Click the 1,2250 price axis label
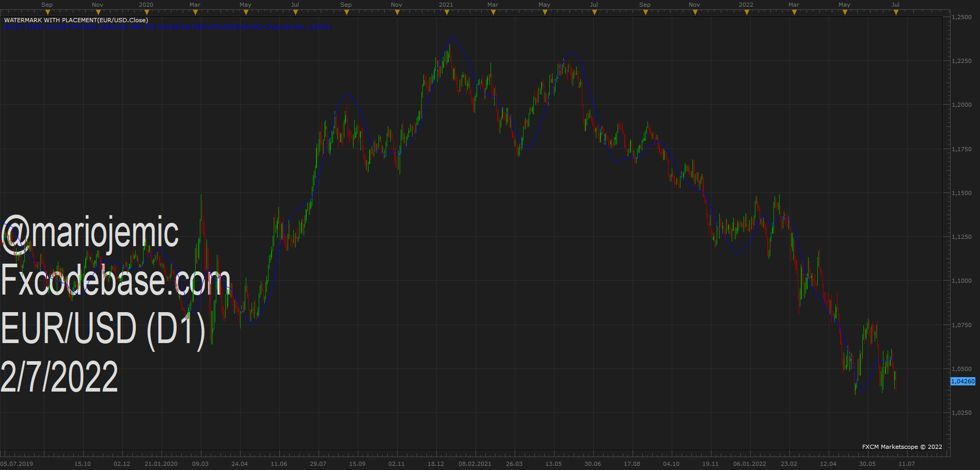The height and width of the screenshot is (470, 980). click(x=961, y=61)
